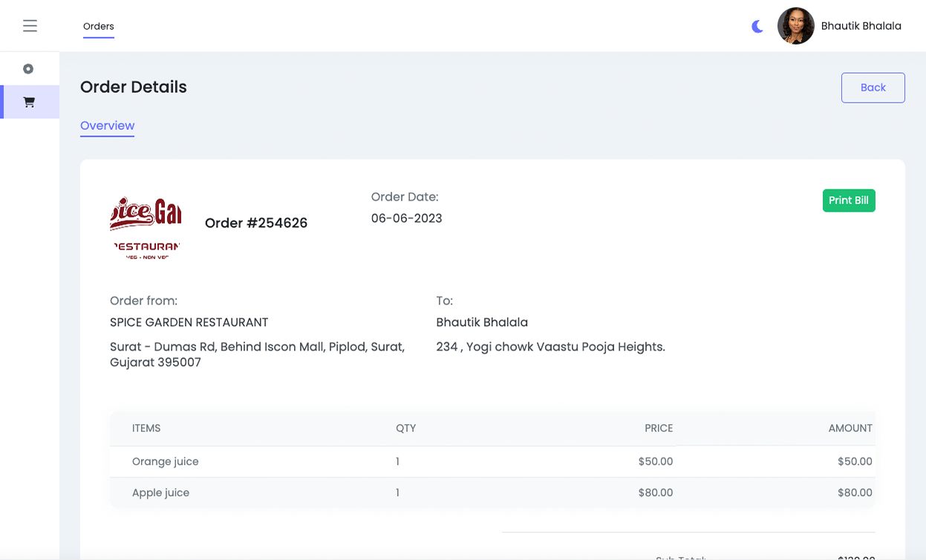Open the hamburger menu icon
This screenshot has width=926, height=560.
click(x=30, y=26)
